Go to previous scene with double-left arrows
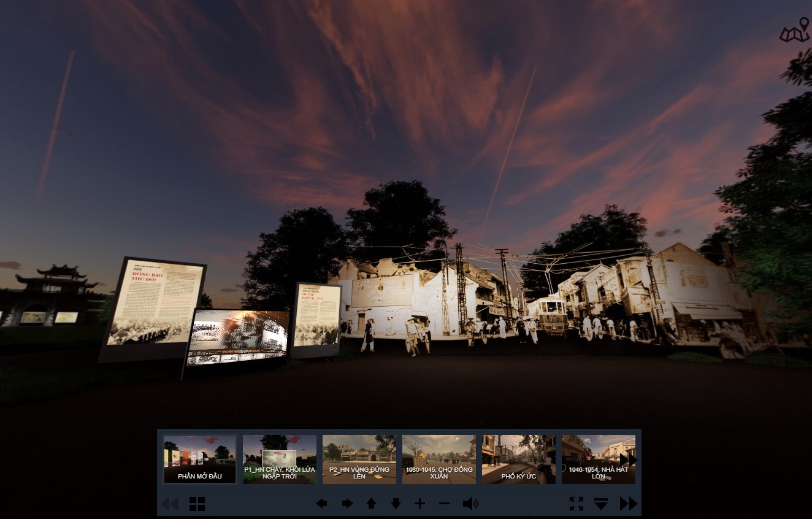The width and height of the screenshot is (812, 519). coord(169,504)
